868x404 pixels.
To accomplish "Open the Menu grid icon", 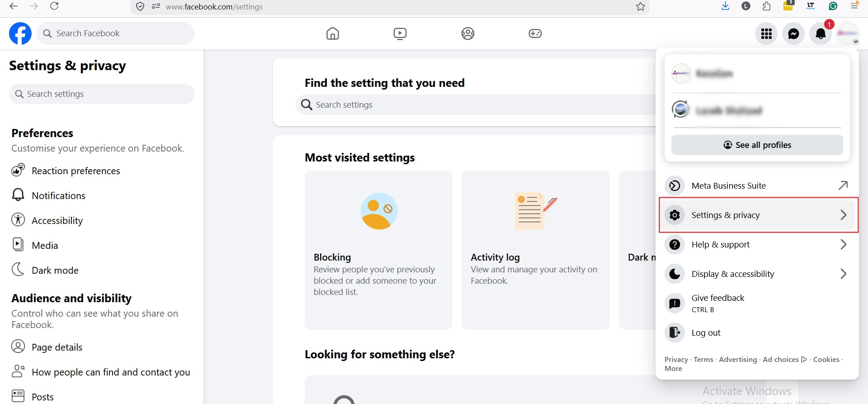I will 766,33.
